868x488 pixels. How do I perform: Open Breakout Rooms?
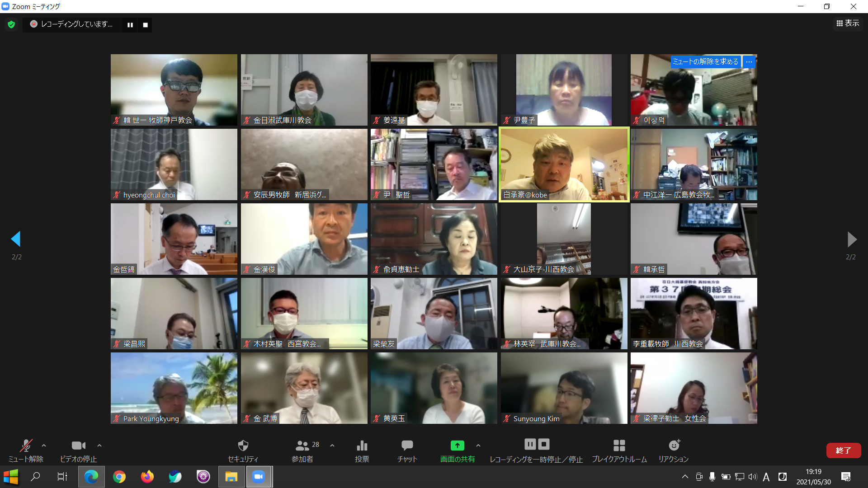pos(619,446)
